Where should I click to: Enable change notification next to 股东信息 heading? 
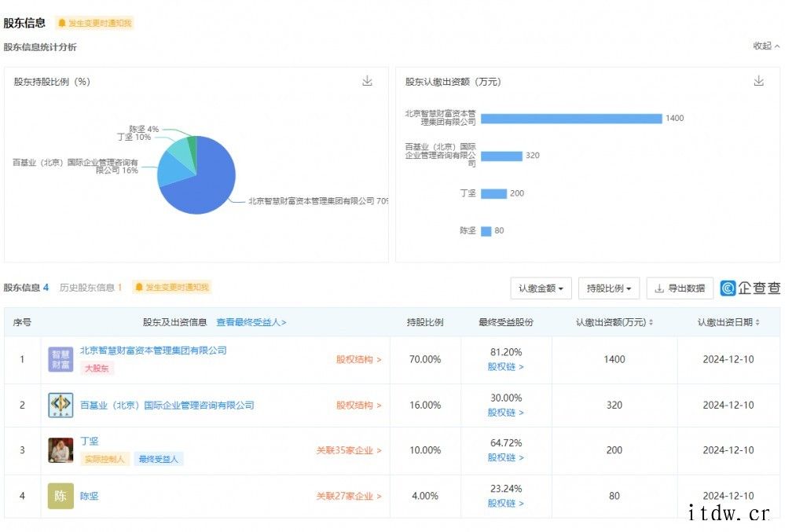click(x=94, y=23)
